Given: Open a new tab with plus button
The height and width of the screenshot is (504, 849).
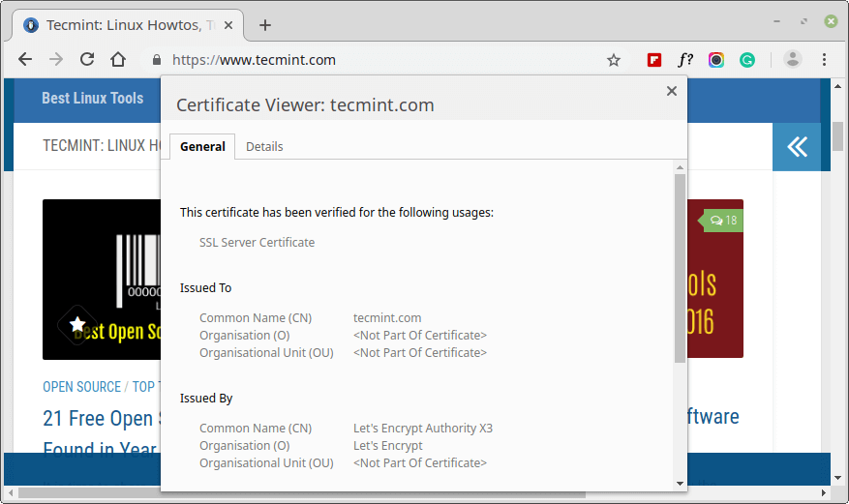Looking at the screenshot, I should point(265,25).
